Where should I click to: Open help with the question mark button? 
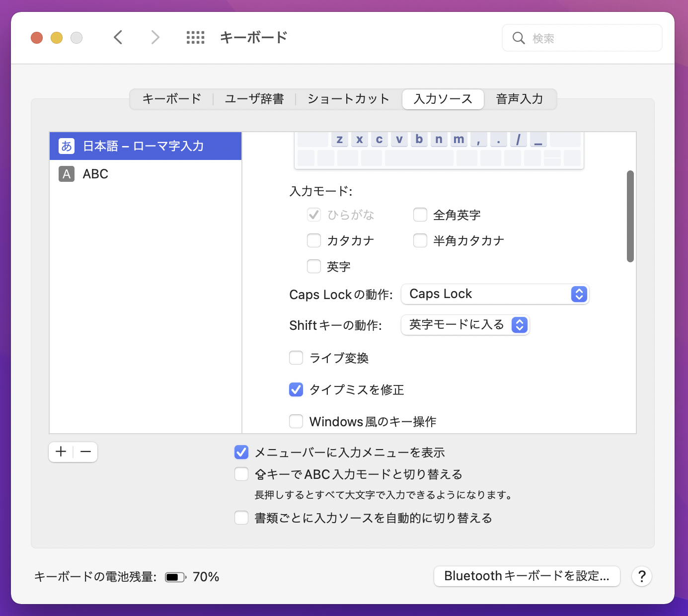641,576
